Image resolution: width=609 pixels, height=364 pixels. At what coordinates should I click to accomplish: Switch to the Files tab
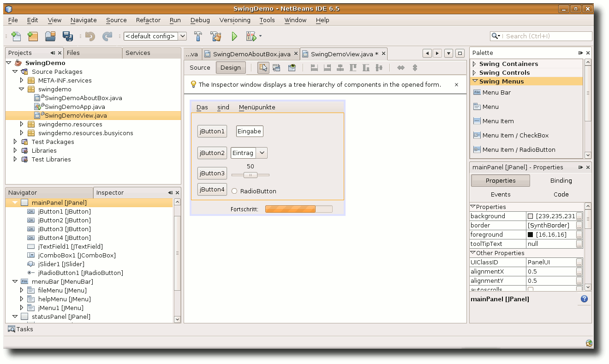pos(93,53)
